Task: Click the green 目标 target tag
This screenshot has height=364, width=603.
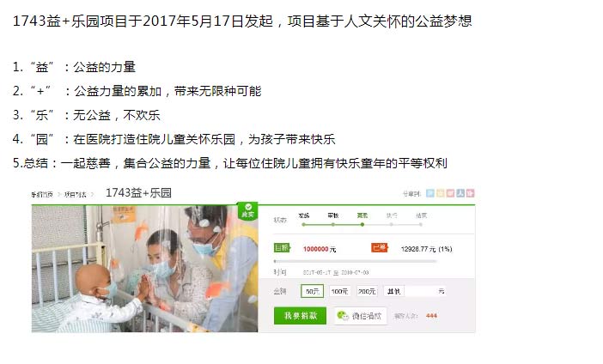Action: pos(282,248)
